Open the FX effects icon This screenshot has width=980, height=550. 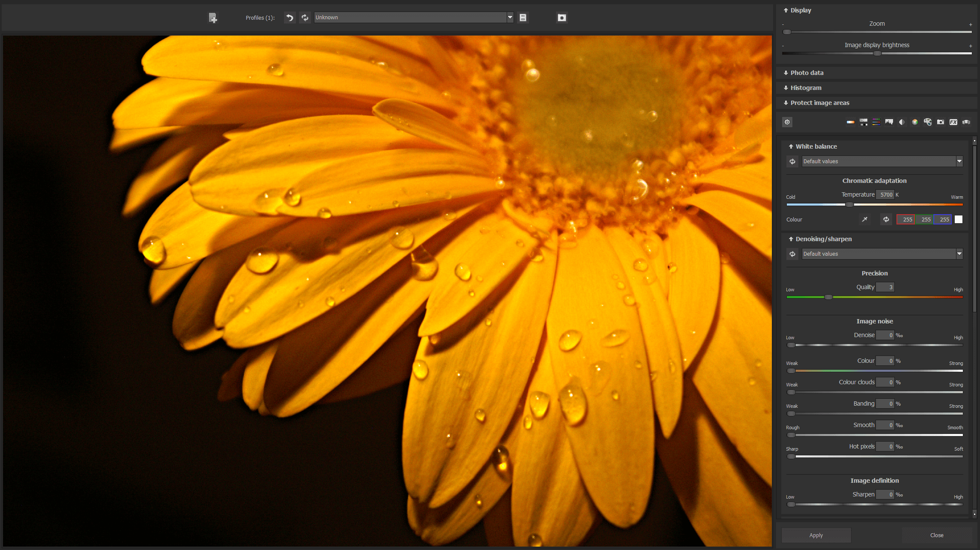coord(953,122)
